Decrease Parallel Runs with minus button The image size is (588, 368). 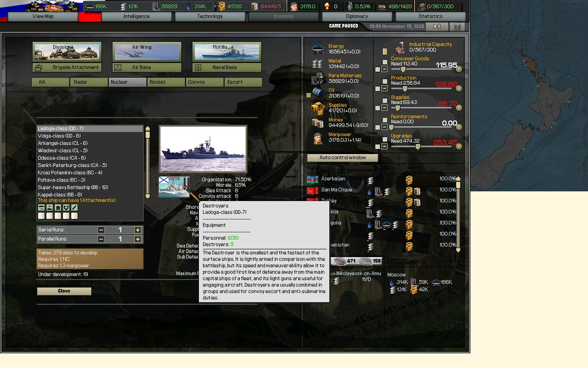coord(101,239)
